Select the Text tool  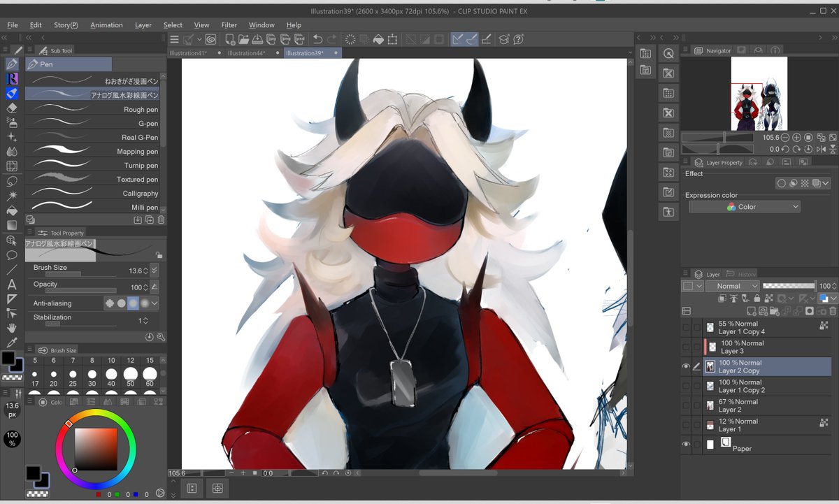(11, 285)
